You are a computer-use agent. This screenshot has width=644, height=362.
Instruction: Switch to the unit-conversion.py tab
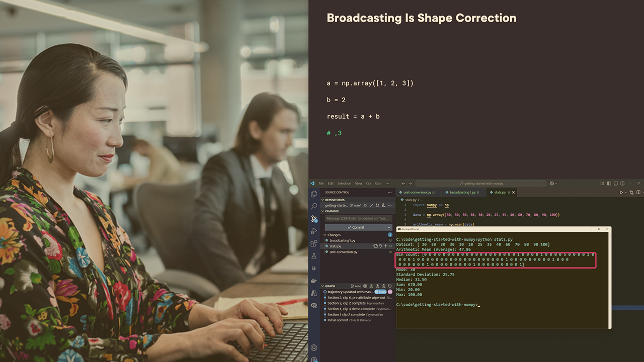pos(417,192)
